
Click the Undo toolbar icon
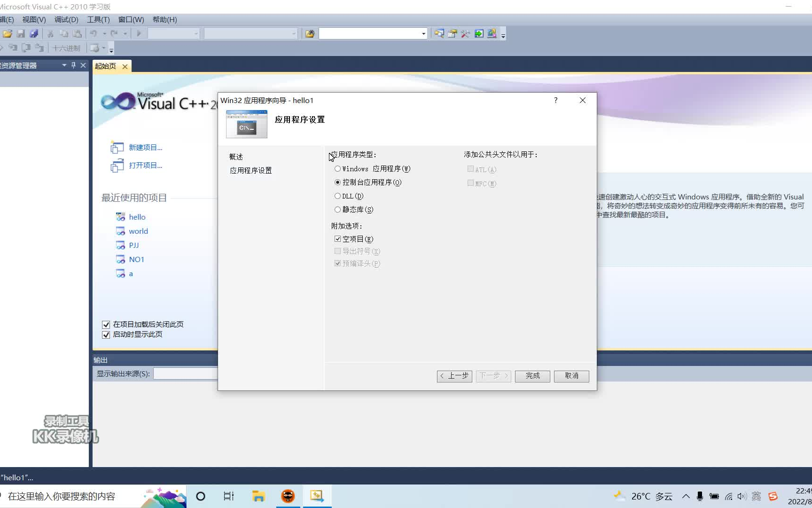94,34
